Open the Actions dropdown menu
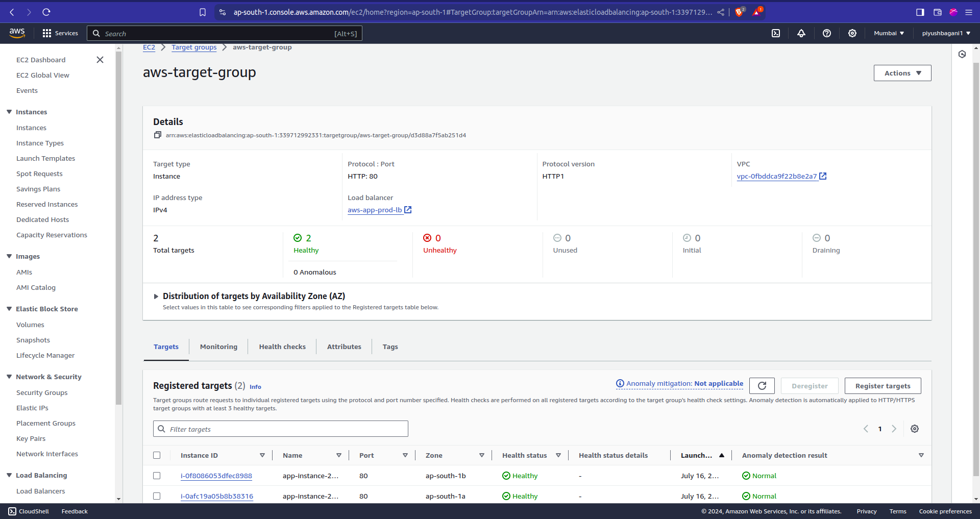The width and height of the screenshot is (980, 519). point(902,73)
